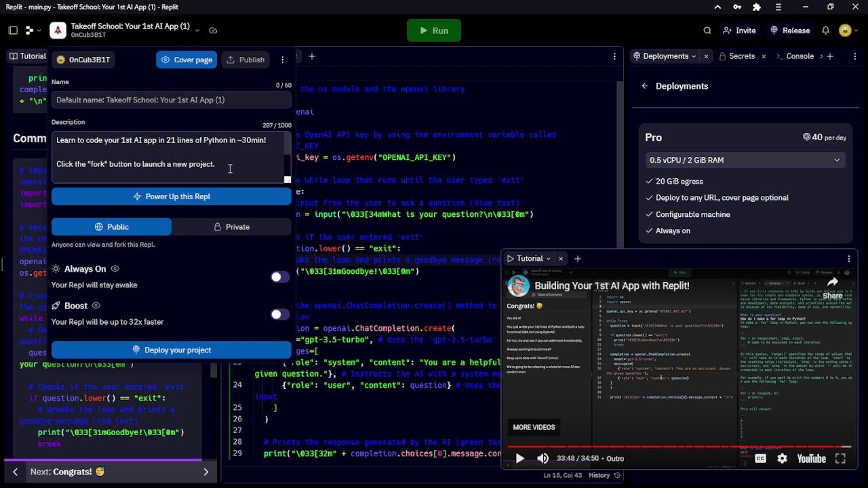Switch to the Secrets tab

click(737, 56)
